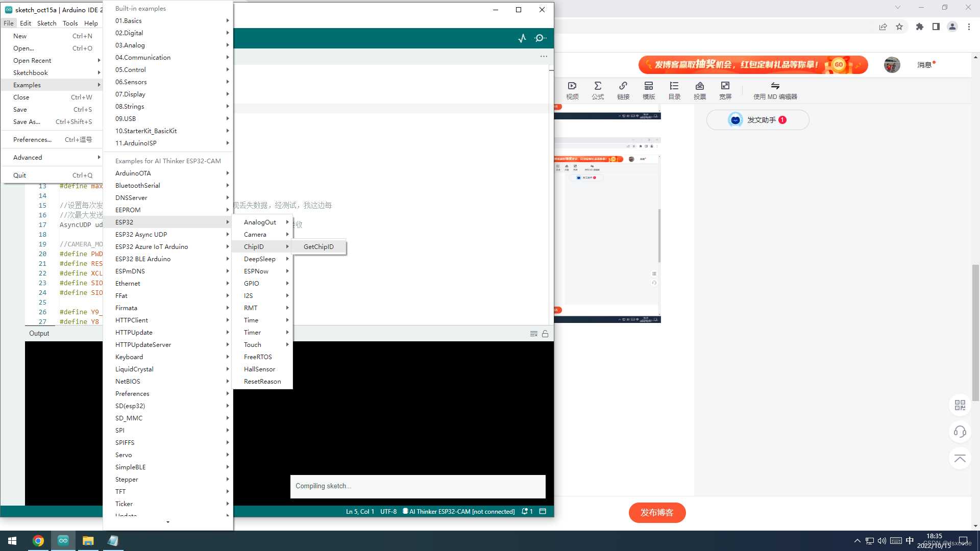
Task: Open Arduino IDE from the taskbar
Action: click(x=63, y=541)
